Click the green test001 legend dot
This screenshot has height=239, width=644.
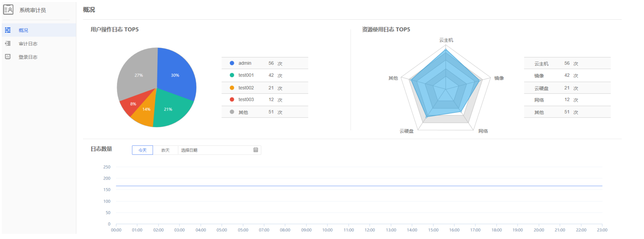point(232,75)
